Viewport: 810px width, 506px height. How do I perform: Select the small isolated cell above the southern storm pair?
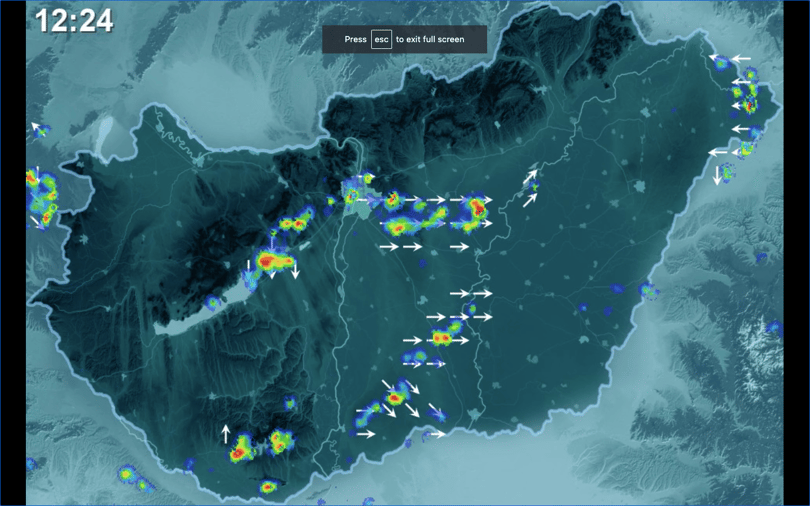coord(290,403)
